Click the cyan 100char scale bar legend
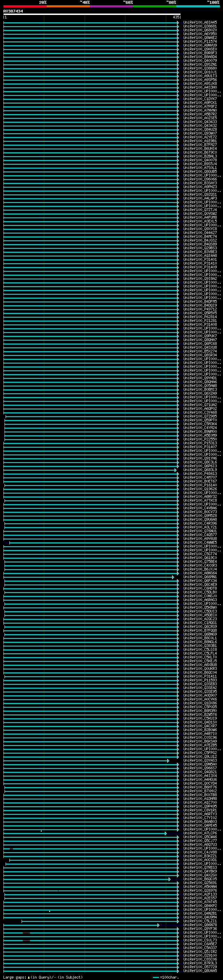This screenshot has height=980, width=223. 155,977
